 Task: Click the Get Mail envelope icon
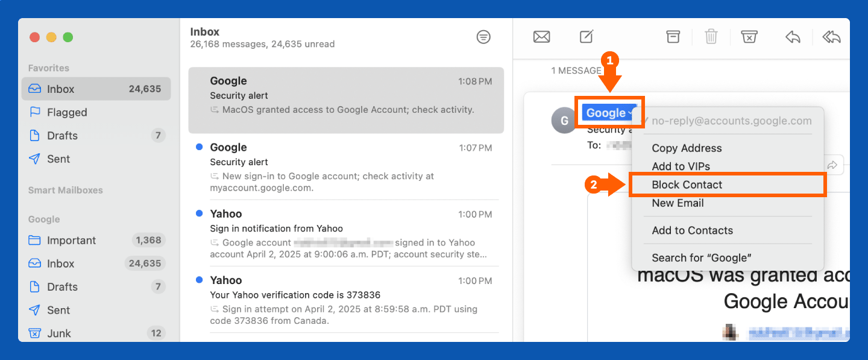541,37
